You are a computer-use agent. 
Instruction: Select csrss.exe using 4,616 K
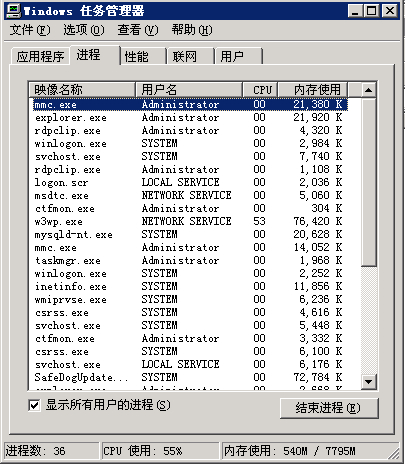click(190, 313)
